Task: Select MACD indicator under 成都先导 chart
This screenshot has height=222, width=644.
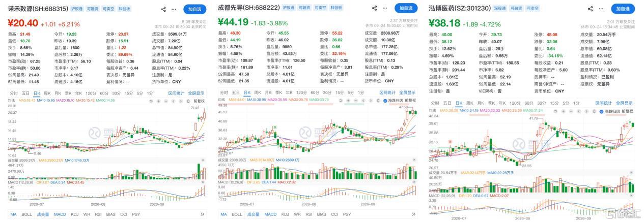Action: pos(271,214)
